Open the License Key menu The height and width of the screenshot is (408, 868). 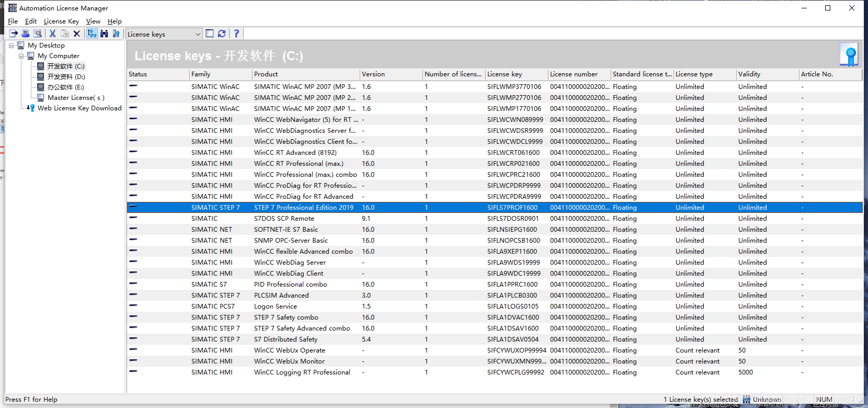click(x=61, y=21)
